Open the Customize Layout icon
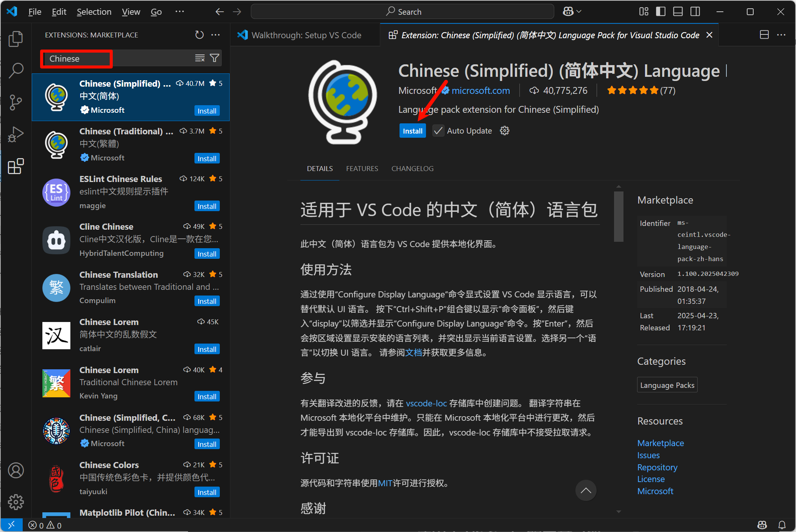796x532 pixels. coord(644,12)
